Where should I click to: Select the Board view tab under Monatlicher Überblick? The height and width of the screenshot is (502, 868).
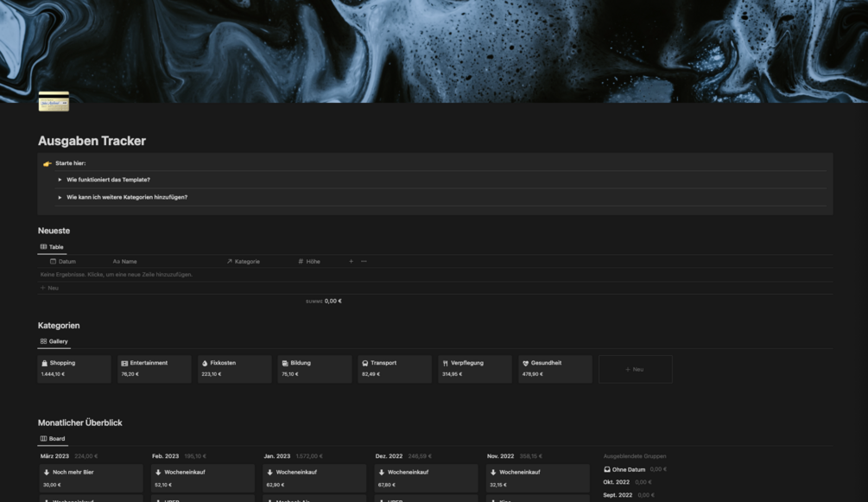click(x=53, y=438)
